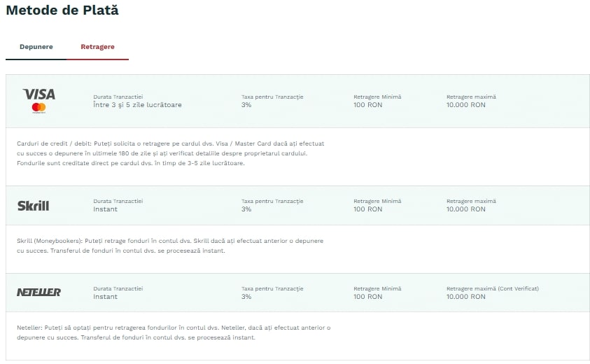Click Neteller row's 'Taxa pentru Tranzacție' label
Image resolution: width=590 pixels, height=364 pixels.
coord(272,288)
